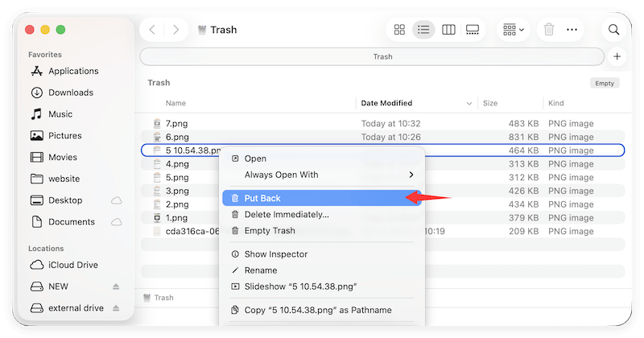Image resolution: width=644 pixels, height=338 pixels.
Task: Select the file 5.png
Action: (177, 177)
